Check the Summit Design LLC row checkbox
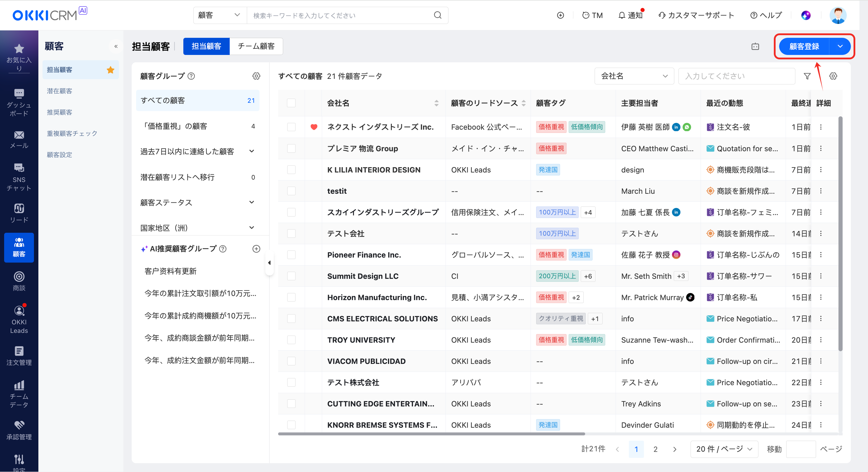The image size is (868, 472). pos(291,276)
